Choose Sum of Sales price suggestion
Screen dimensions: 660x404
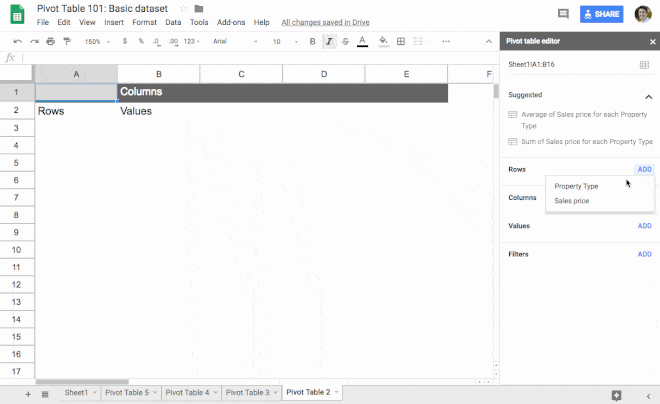point(580,141)
